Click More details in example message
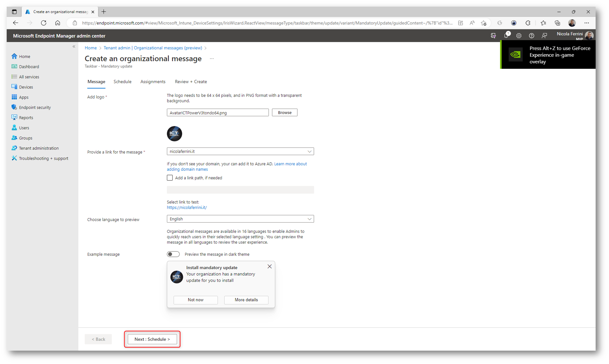The image size is (609, 364). 246,300
